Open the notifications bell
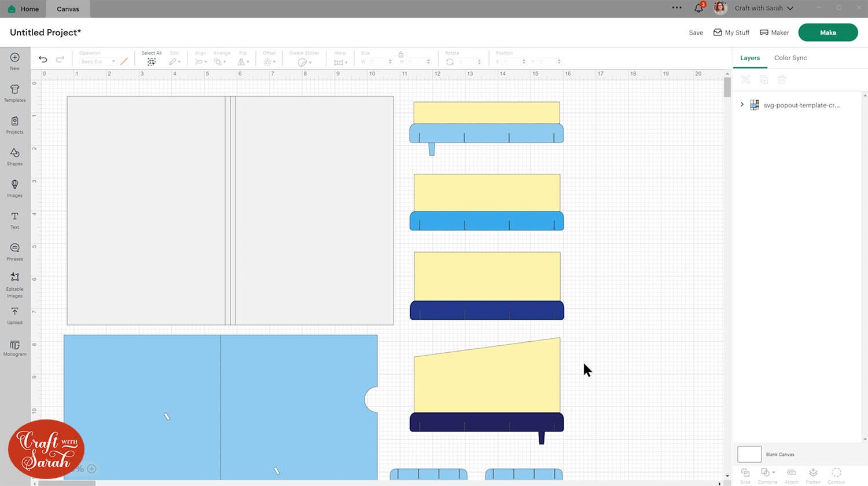This screenshot has width=868, height=486. (698, 8)
